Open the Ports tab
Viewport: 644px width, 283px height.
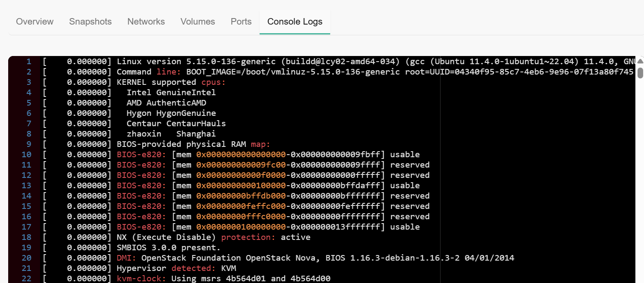click(241, 22)
